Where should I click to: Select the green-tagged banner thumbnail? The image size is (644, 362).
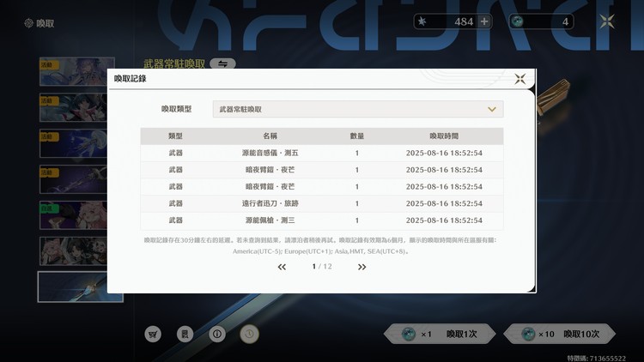[x=73, y=215]
